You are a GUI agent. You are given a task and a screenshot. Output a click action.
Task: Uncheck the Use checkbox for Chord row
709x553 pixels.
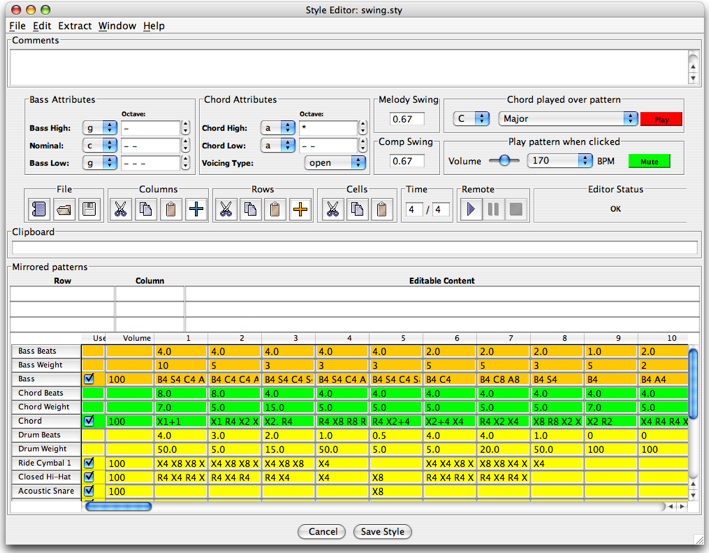click(90, 422)
